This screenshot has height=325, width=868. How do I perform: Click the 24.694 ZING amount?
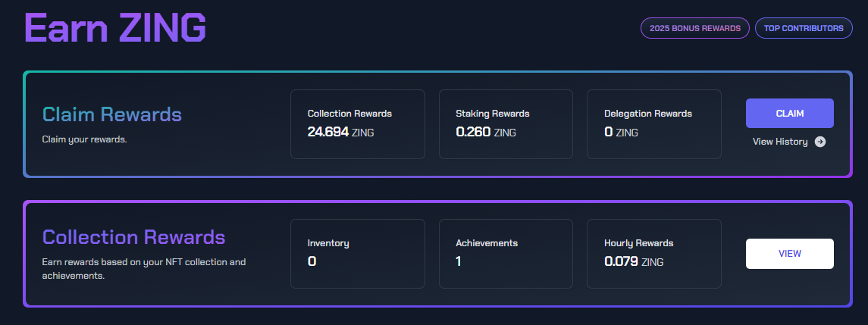coord(340,132)
